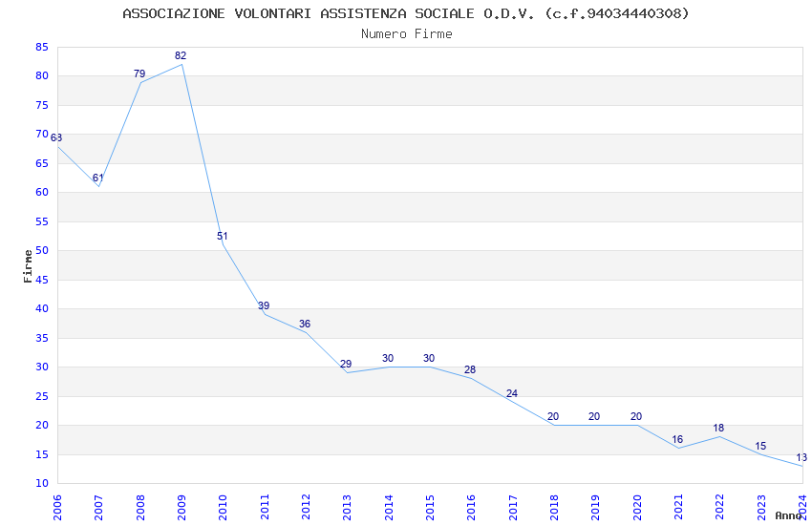Click the Firme vertical axis label

pyautogui.click(x=28, y=266)
